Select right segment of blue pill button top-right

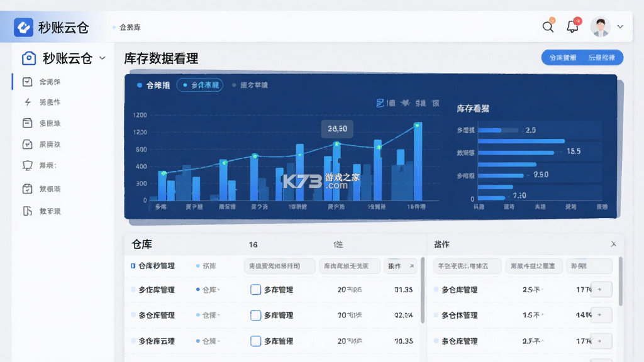pyautogui.click(x=602, y=58)
